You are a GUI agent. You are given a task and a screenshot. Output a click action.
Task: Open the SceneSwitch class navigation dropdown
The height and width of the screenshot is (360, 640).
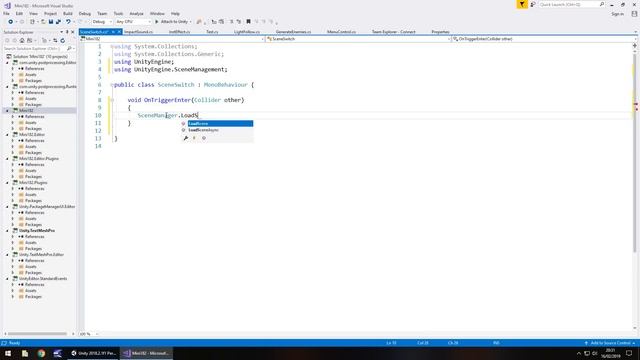tap(358, 39)
